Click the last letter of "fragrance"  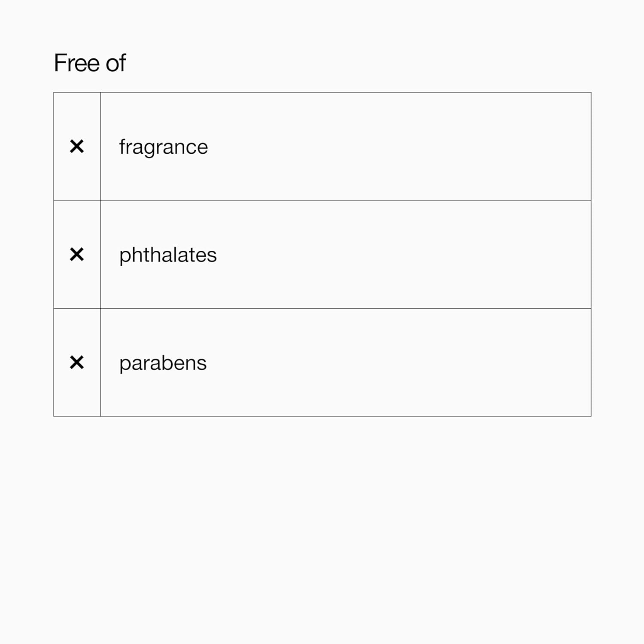coord(203,148)
